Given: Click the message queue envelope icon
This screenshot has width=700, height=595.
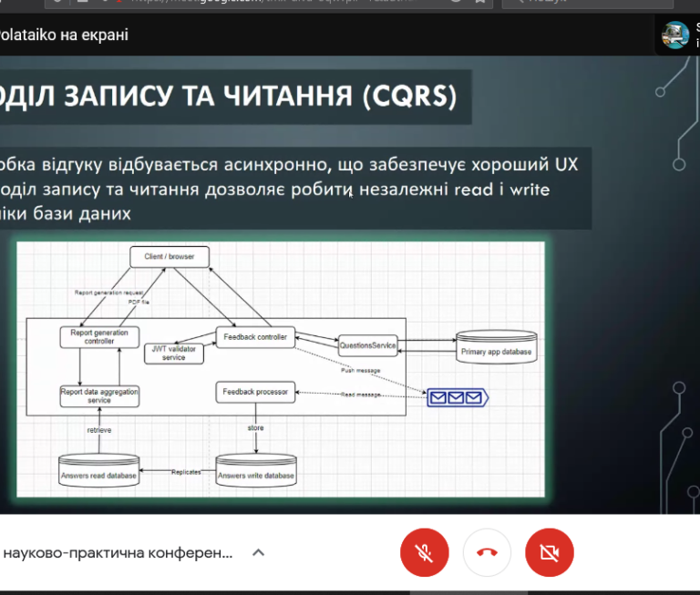Looking at the screenshot, I should click(x=458, y=397).
